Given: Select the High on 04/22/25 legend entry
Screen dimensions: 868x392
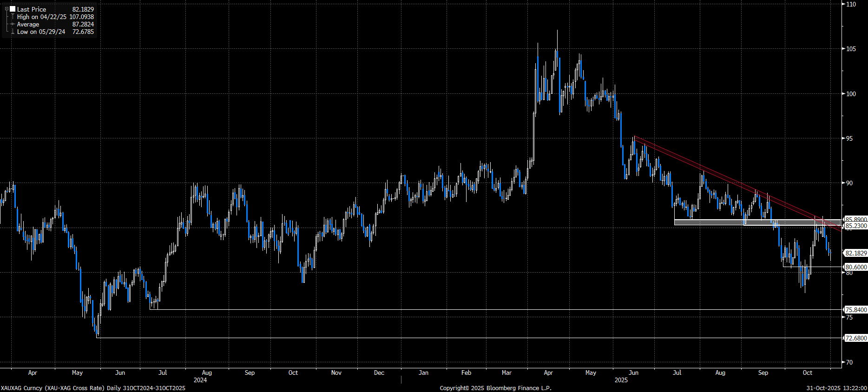Looking at the screenshot, I should [42, 17].
